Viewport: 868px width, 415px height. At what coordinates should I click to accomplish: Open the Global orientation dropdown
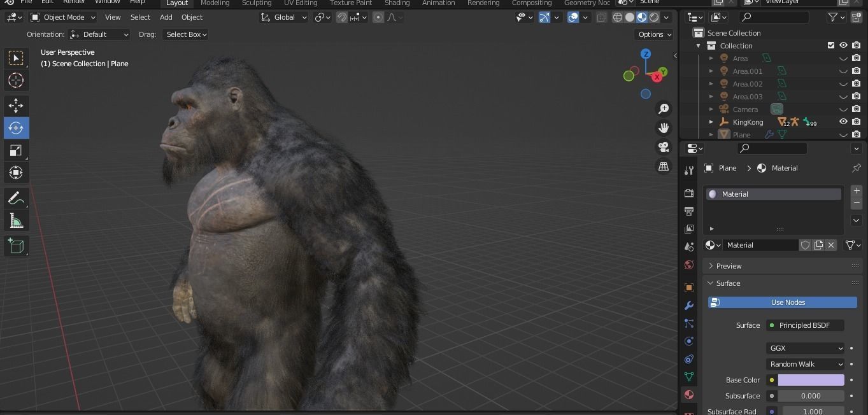point(284,17)
